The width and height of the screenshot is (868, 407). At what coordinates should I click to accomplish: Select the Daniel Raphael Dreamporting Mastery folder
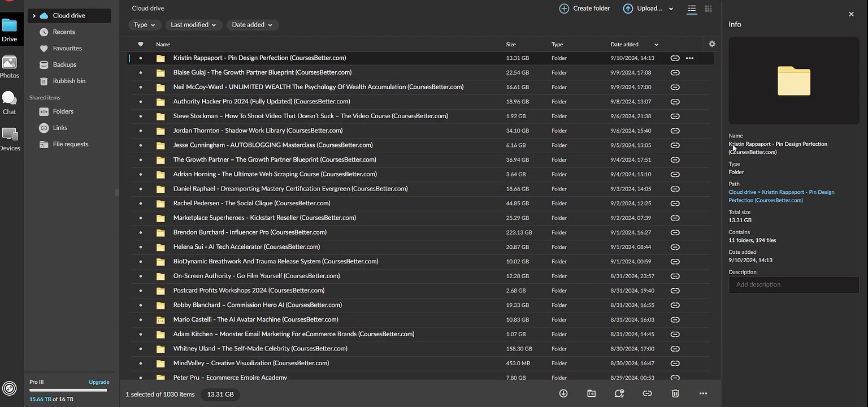click(x=419, y=189)
